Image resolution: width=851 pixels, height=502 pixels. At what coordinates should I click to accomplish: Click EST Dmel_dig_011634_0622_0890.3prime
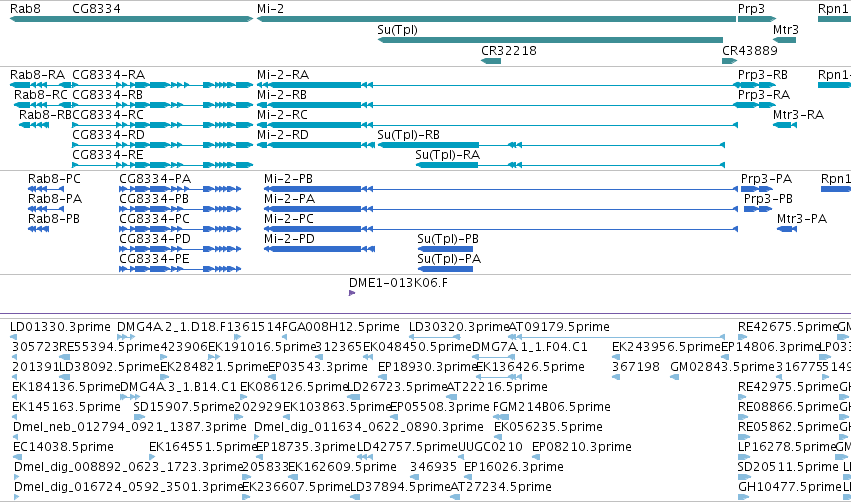[258, 437]
